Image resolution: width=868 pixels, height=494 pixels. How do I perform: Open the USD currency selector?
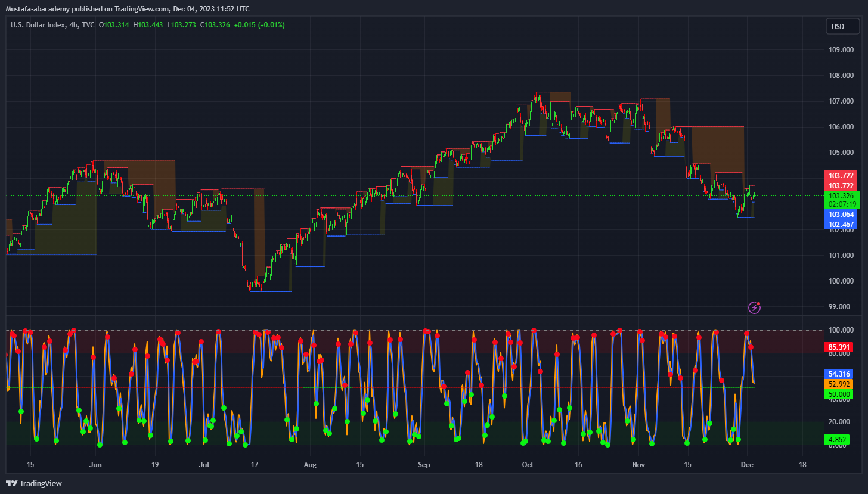coord(838,27)
